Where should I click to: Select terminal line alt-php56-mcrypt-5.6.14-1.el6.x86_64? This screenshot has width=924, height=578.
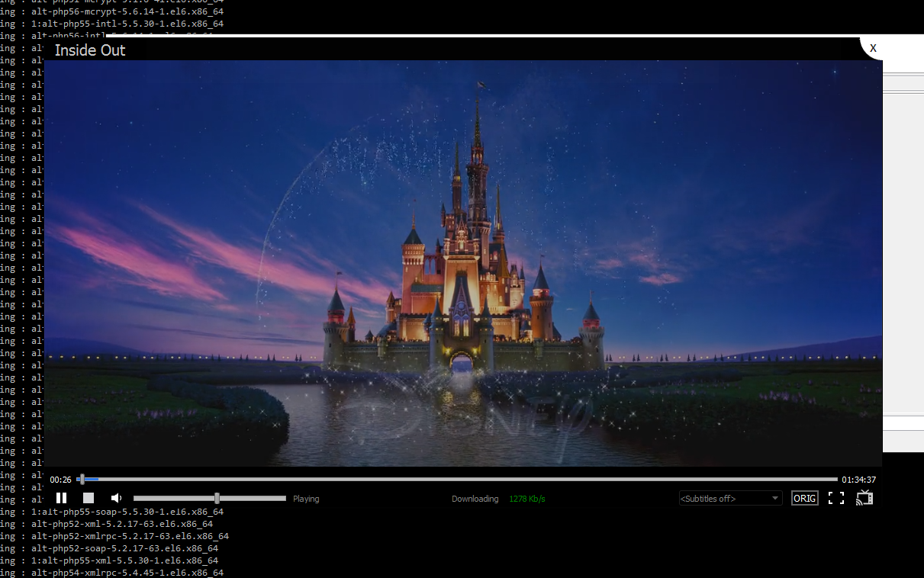127,11
